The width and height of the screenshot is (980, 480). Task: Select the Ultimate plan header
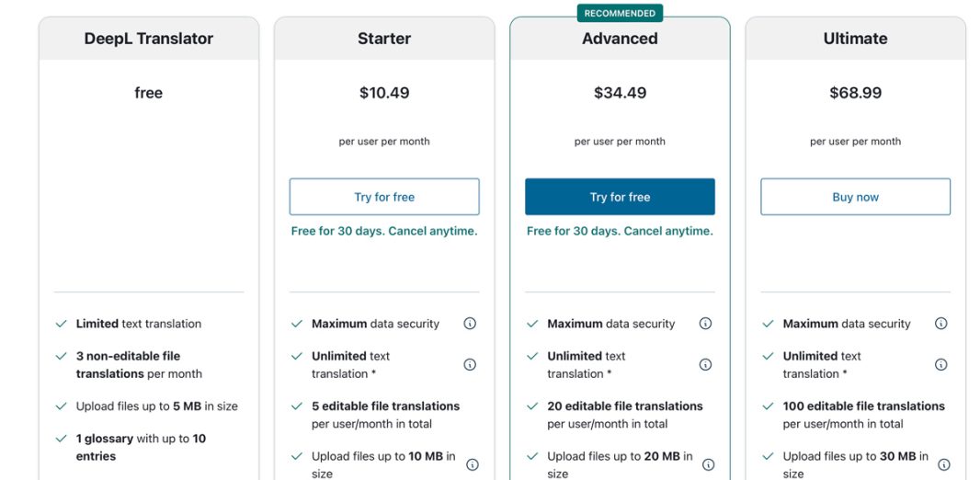coord(856,39)
